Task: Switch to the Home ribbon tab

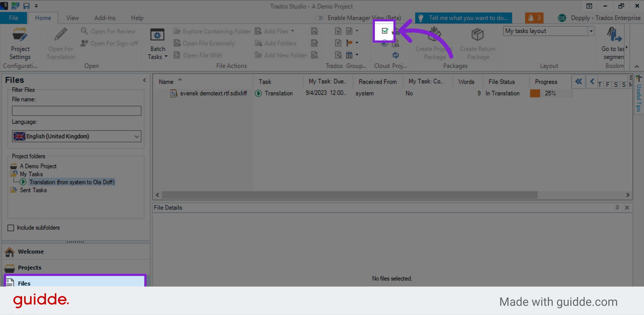Action: (x=43, y=18)
